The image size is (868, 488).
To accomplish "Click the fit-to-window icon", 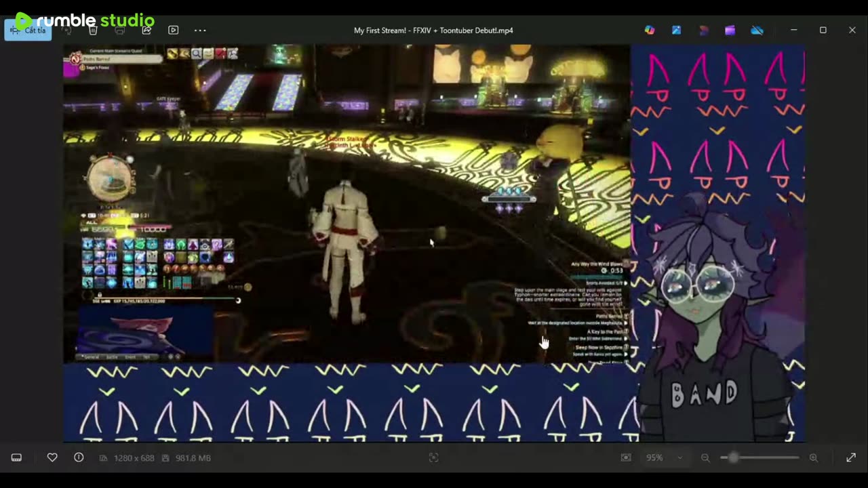I will 626,457.
